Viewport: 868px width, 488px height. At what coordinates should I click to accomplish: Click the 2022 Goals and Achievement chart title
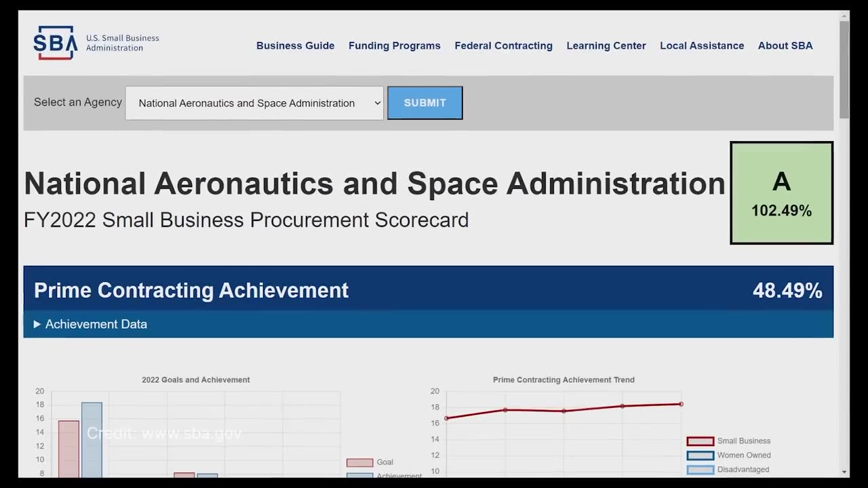pos(196,380)
